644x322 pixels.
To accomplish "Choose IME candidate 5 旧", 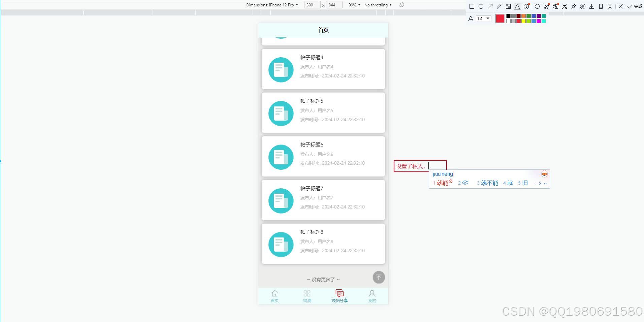I will (523, 183).
